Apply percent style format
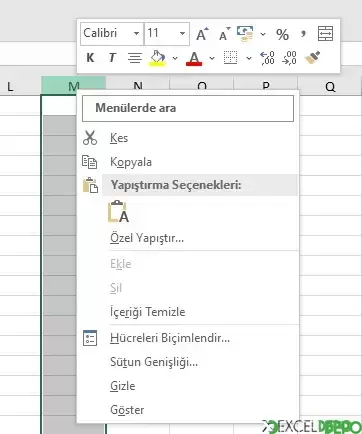The image size is (362, 434). [x=282, y=34]
